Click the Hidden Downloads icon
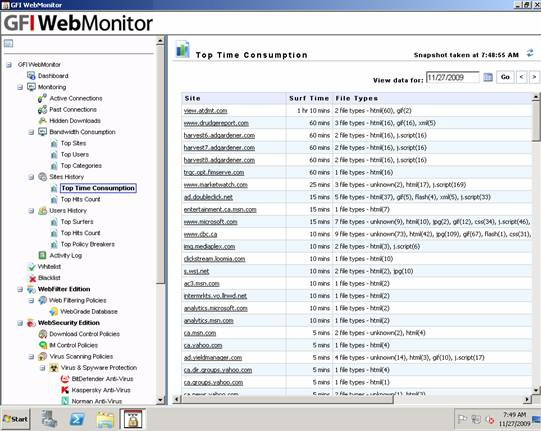Screen dimensions: 541x431 tap(42, 121)
